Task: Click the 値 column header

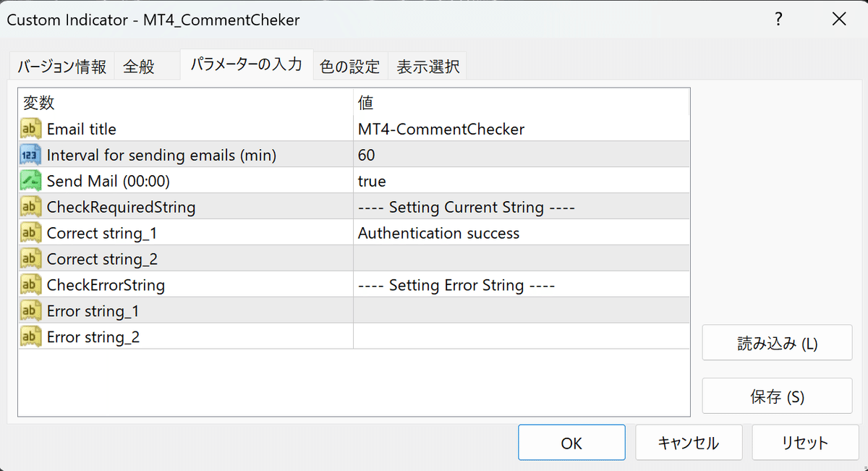Action: click(522, 103)
